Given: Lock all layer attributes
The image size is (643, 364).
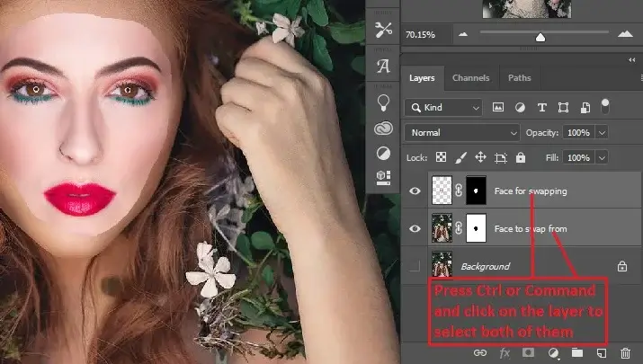Looking at the screenshot, I should (521, 157).
